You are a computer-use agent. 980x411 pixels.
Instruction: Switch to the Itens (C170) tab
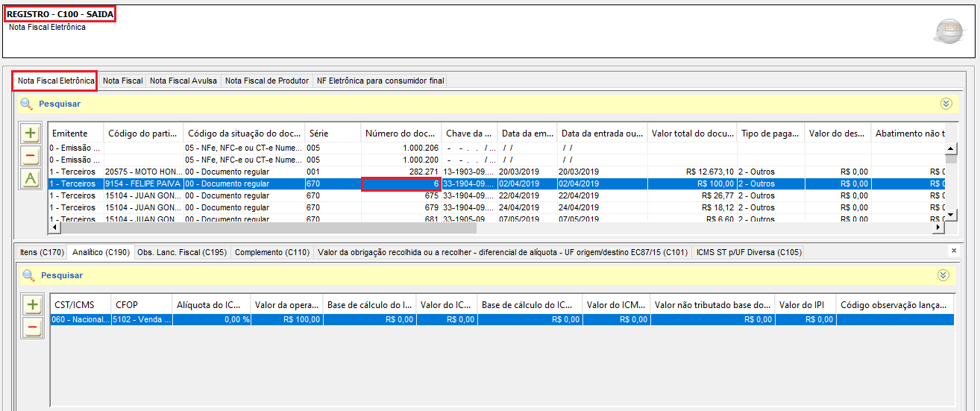(x=42, y=252)
